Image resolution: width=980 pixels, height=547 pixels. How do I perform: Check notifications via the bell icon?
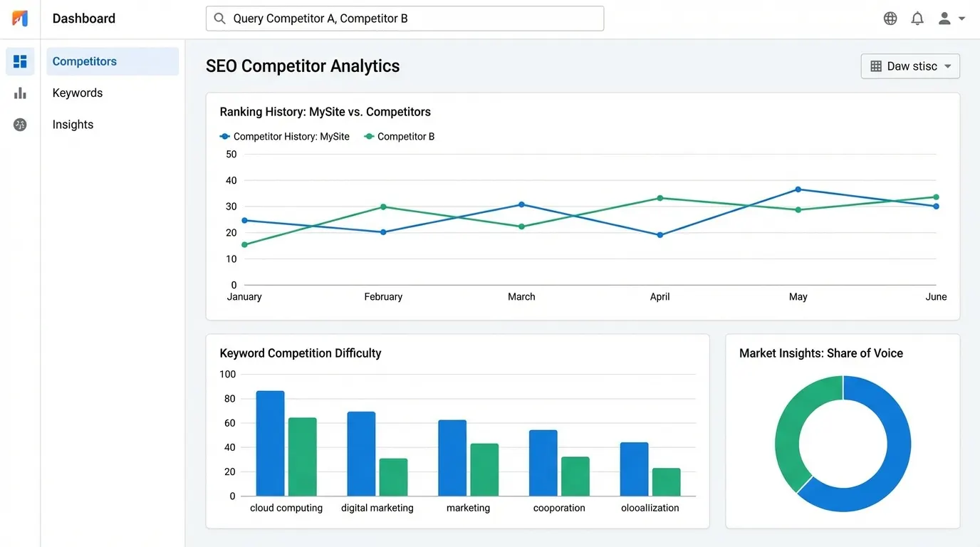tap(917, 18)
